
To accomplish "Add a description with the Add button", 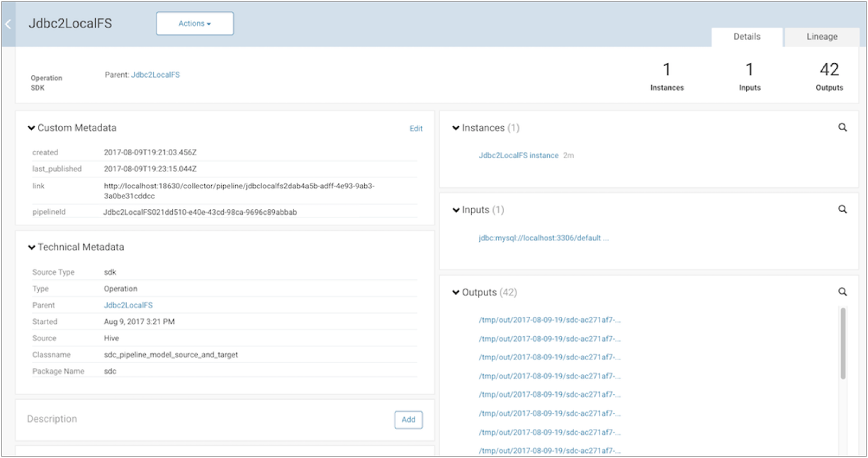I will coord(408,420).
